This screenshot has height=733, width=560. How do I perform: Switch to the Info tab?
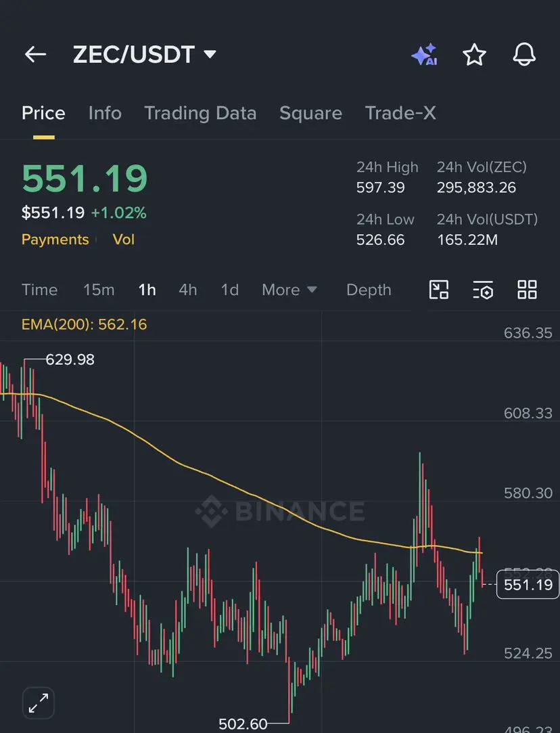coord(105,113)
